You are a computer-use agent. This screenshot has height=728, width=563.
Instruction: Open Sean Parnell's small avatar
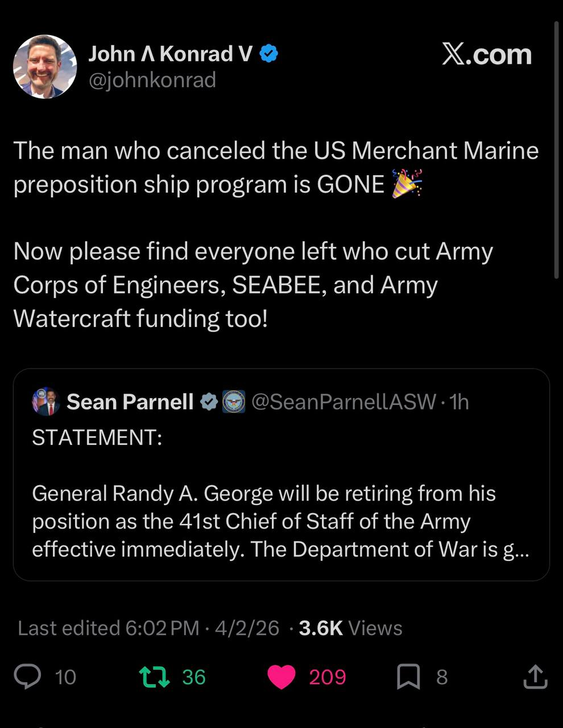pos(46,402)
